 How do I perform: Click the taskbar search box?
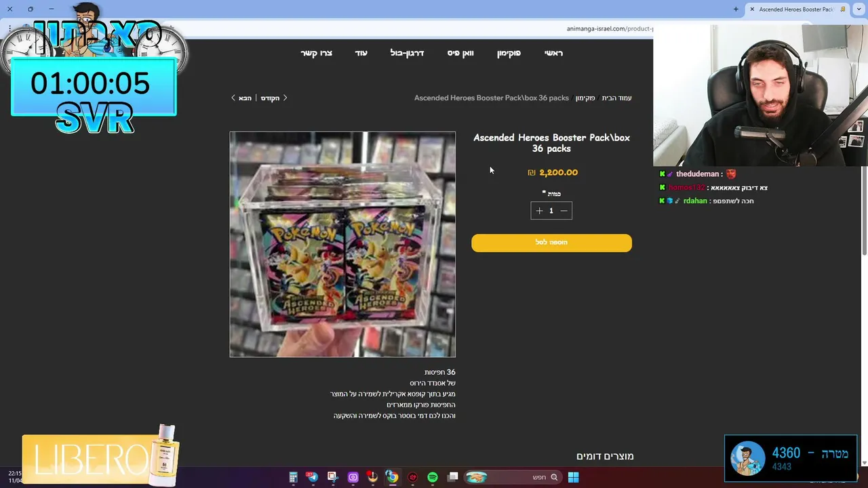point(513,477)
